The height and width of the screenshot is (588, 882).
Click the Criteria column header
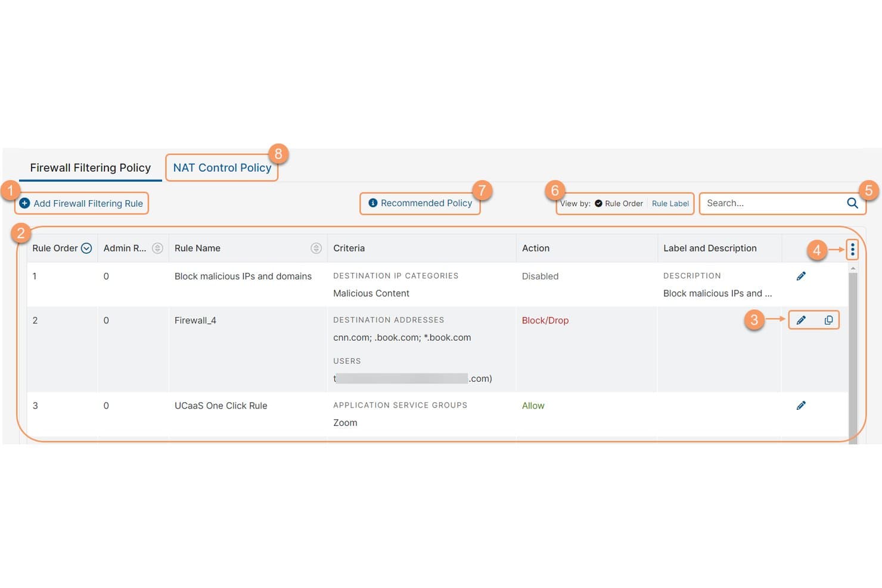point(349,248)
